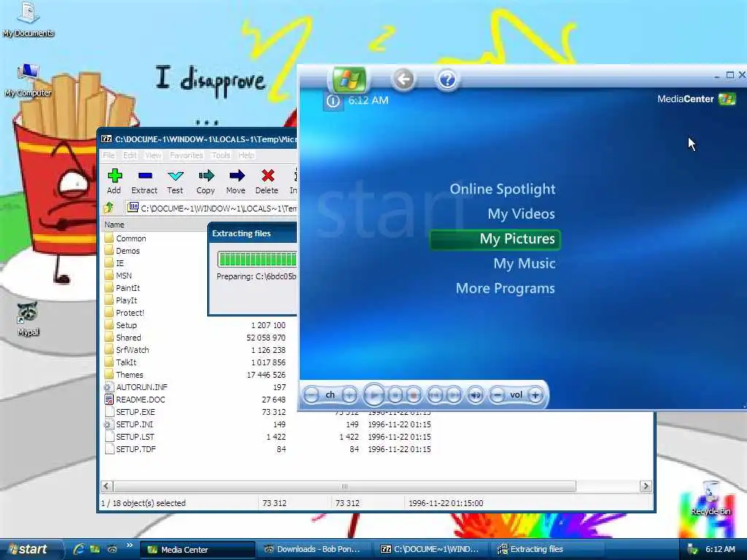Click the Add button in 7-Zip toolbar
The image size is (747, 560).
114,182
